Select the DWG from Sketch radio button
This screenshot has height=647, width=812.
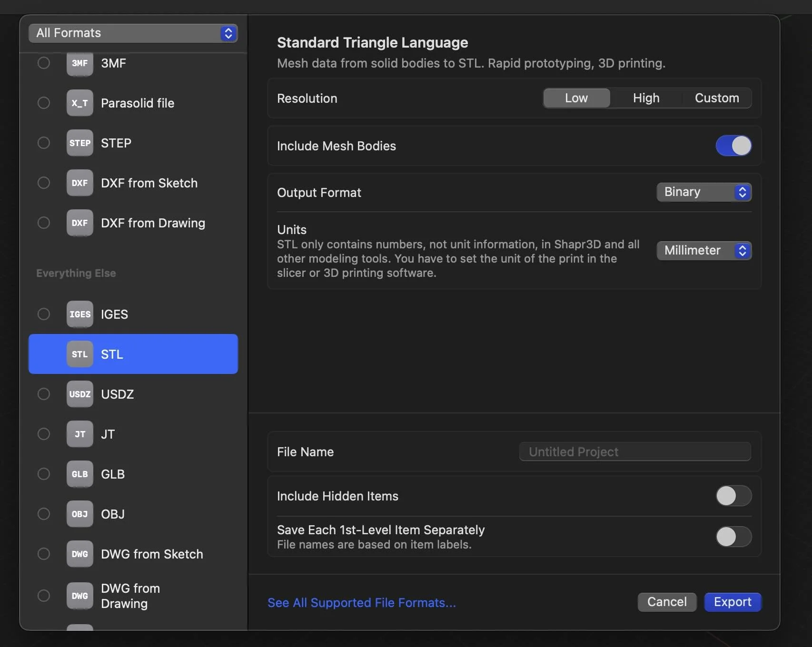[44, 554]
